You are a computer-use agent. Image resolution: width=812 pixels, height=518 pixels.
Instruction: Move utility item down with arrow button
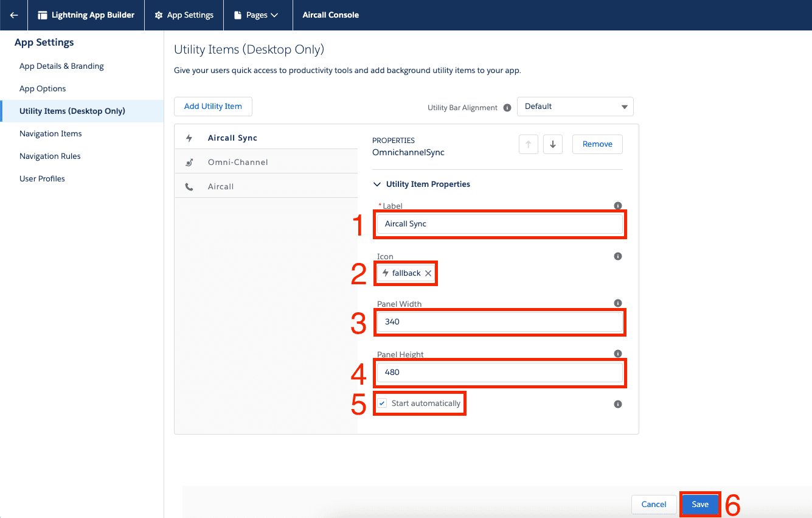point(552,144)
